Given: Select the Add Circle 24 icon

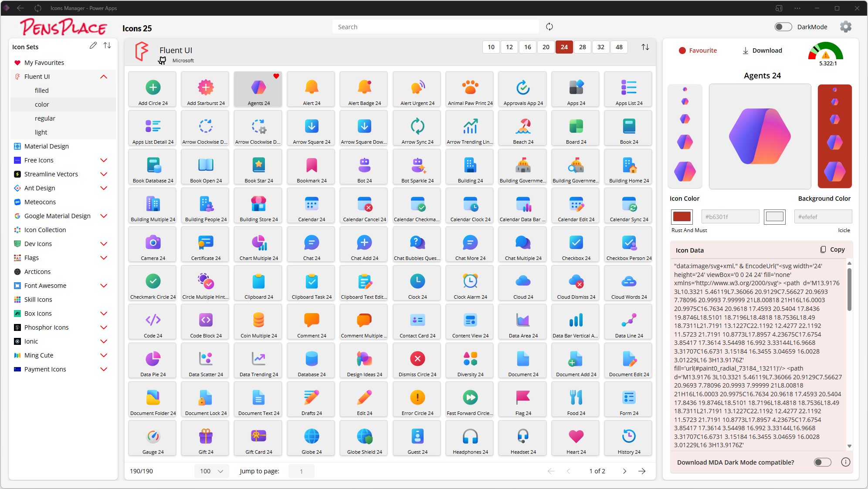Looking at the screenshot, I should click(x=153, y=89).
